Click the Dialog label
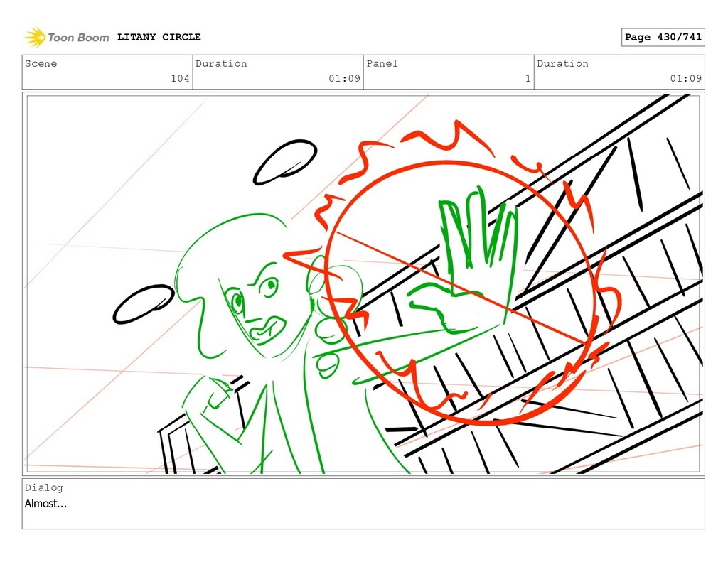The height and width of the screenshot is (562, 728). pyautogui.click(x=43, y=487)
